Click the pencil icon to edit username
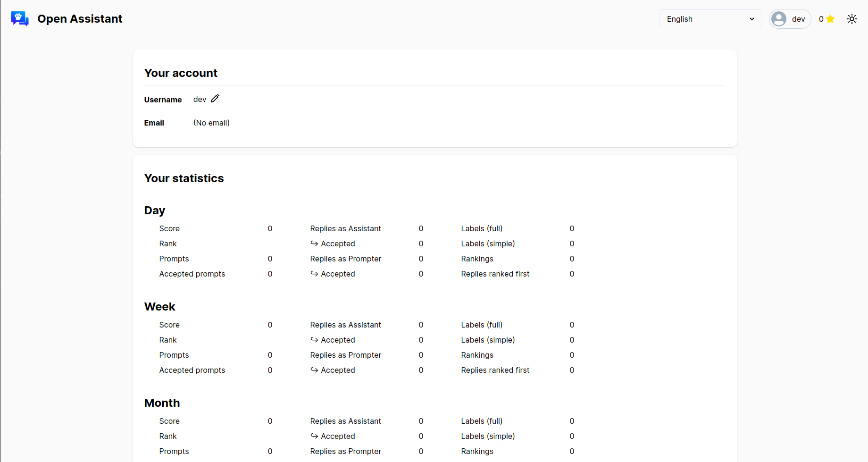Screen dimensions: 868x462 [x=215, y=98]
